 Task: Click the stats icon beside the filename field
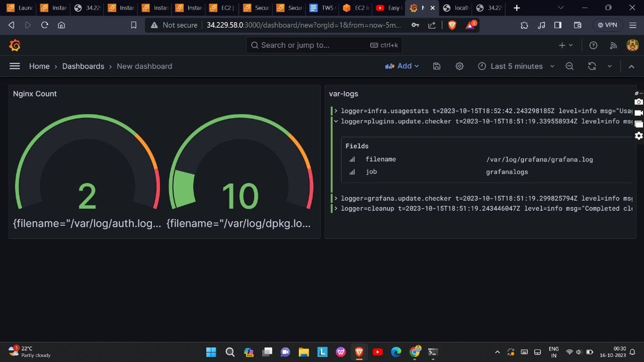click(x=352, y=159)
